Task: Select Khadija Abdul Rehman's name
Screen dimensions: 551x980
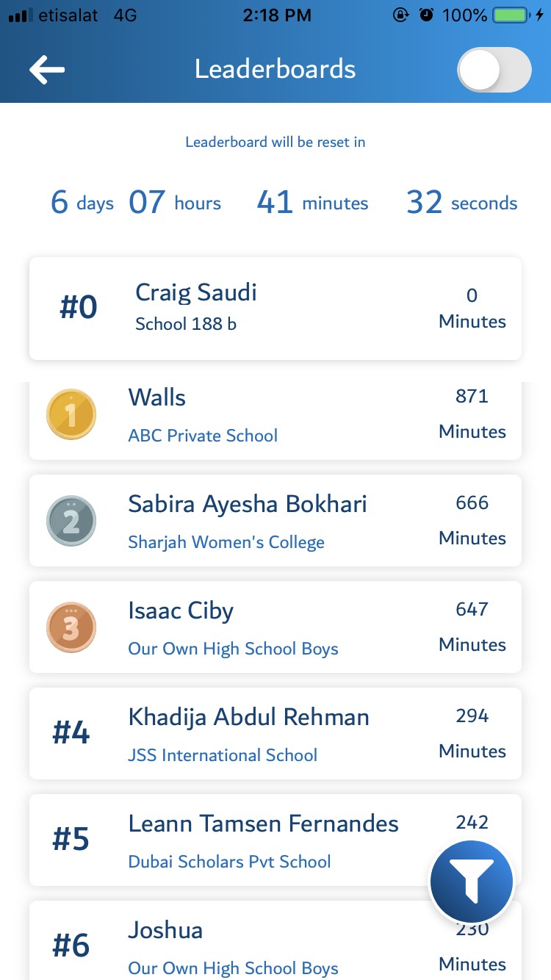Action: click(x=248, y=717)
